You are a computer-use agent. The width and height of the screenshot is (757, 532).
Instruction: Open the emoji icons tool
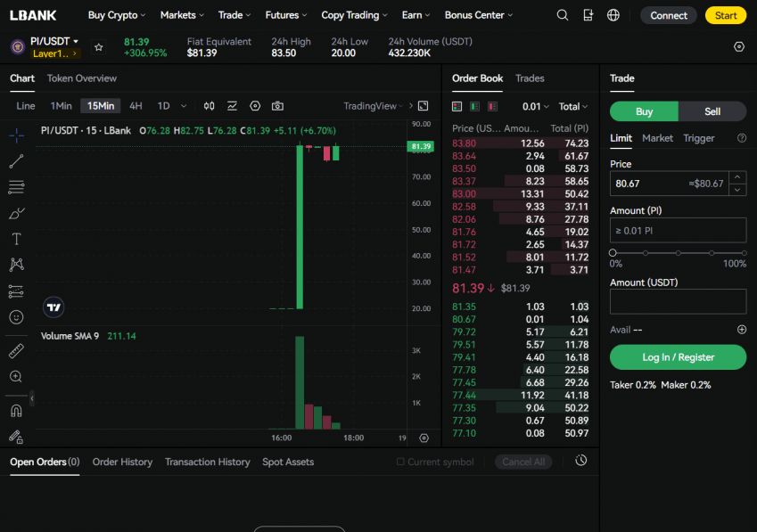coord(16,317)
